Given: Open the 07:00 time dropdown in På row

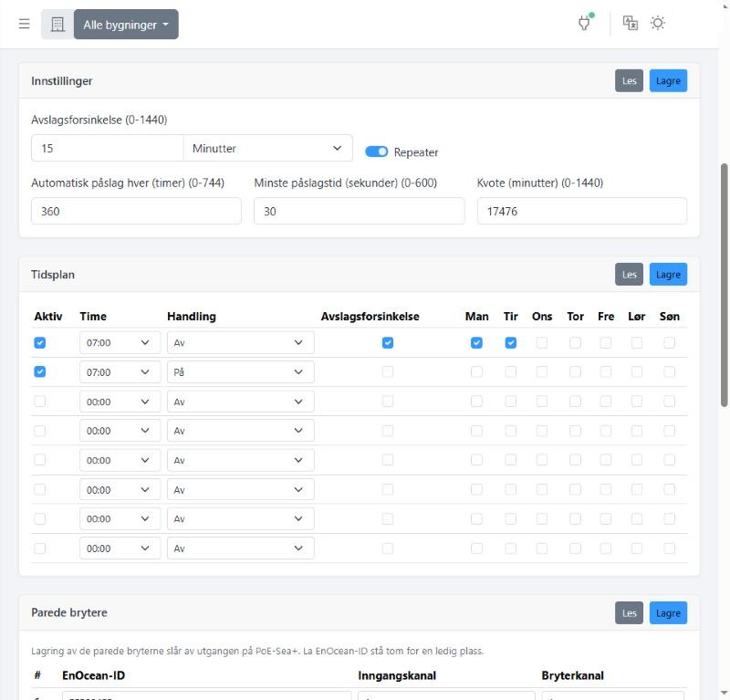Looking at the screenshot, I should 120,371.
